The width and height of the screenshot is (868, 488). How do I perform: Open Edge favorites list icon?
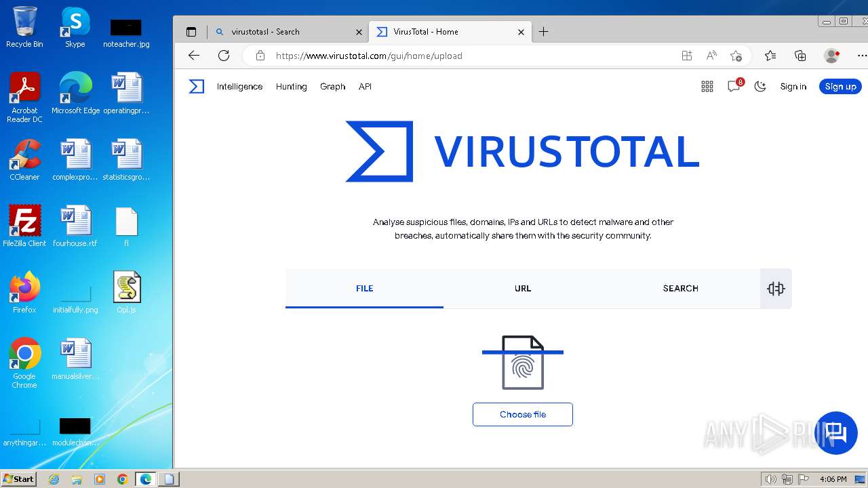tap(770, 56)
